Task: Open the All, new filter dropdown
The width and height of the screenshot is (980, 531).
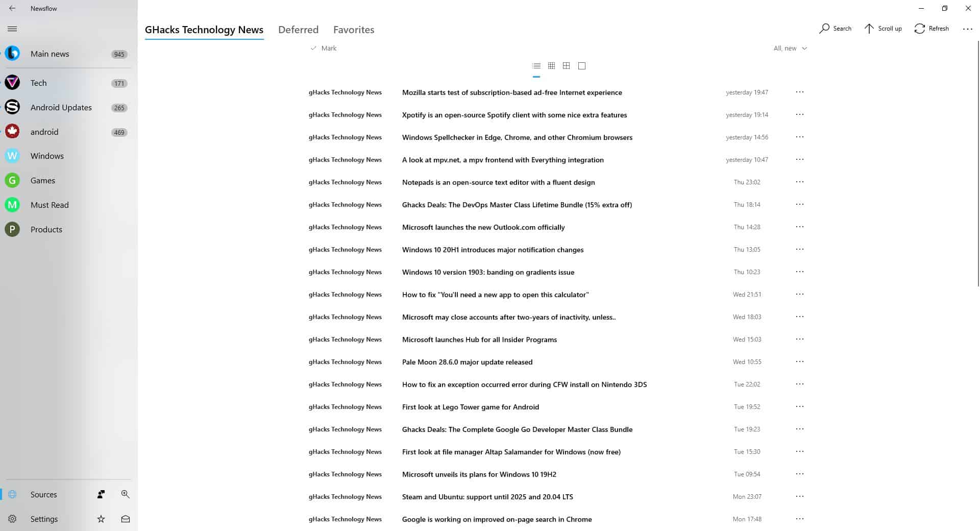Action: 790,48
